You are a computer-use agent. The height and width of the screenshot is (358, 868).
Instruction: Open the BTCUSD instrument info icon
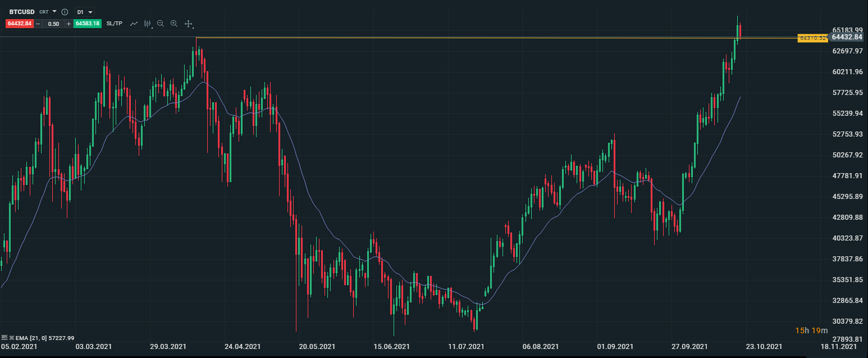65,12
